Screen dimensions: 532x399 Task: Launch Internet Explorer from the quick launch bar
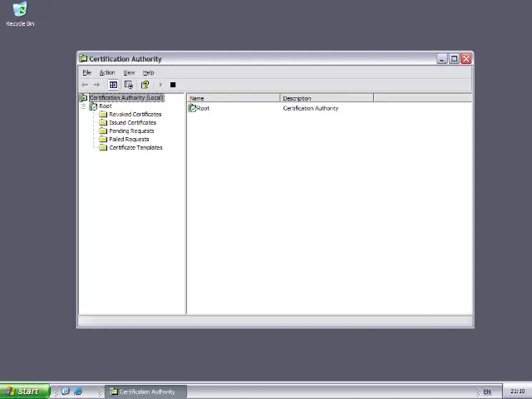tap(78, 391)
